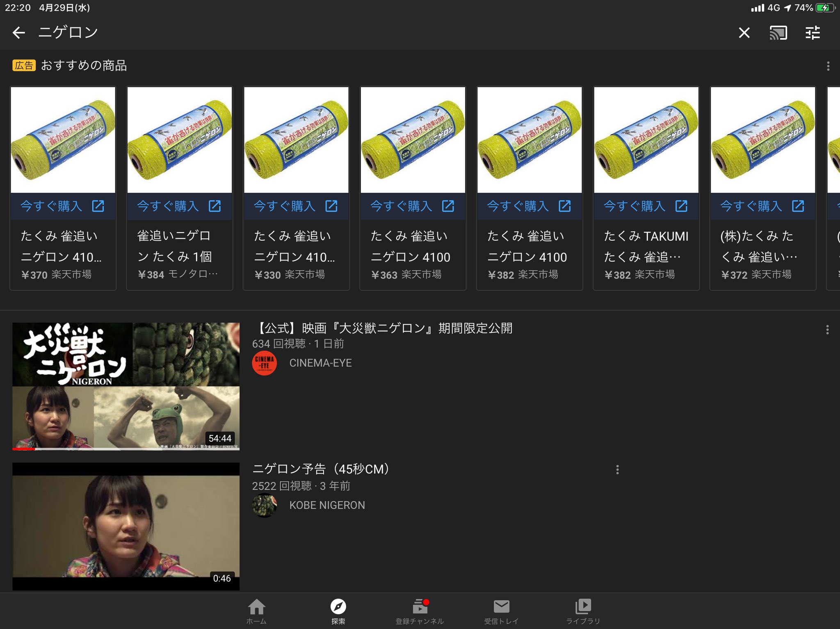Select price ¥363 楽天市場 text
Viewport: 840px width, 629px height.
pyautogui.click(x=406, y=274)
